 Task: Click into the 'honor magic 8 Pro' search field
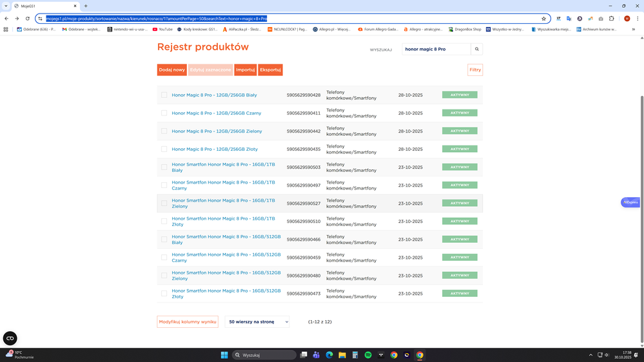[x=436, y=49]
